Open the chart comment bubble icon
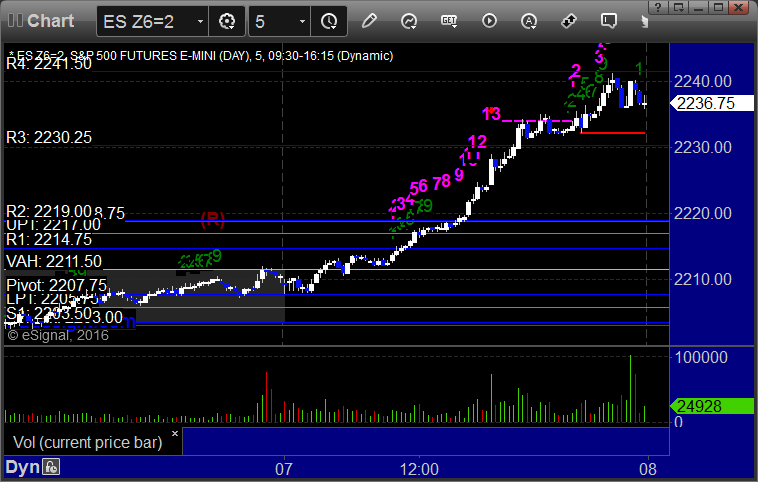This screenshot has width=758, height=482. (x=609, y=21)
